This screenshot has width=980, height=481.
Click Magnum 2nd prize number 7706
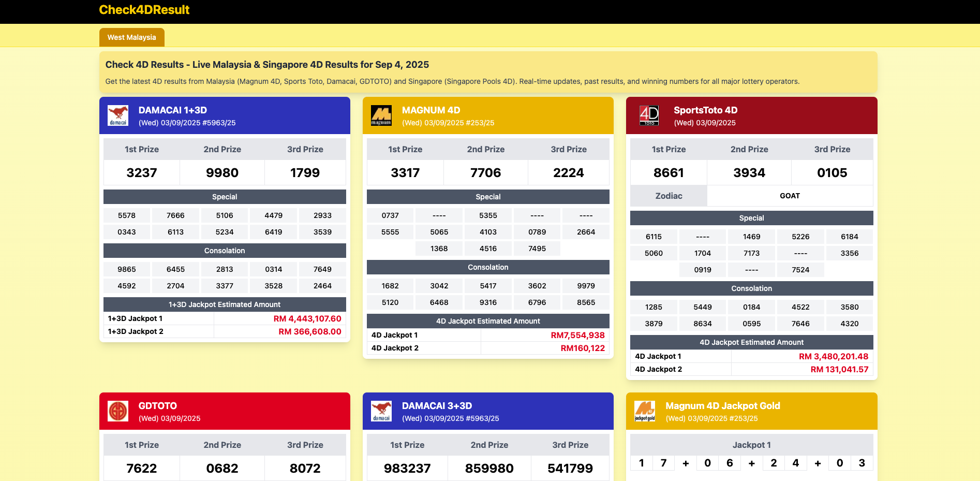point(485,173)
